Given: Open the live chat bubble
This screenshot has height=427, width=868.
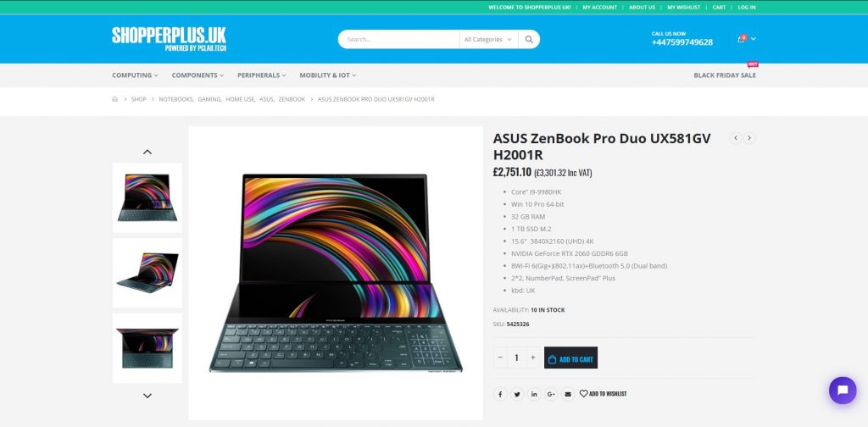Looking at the screenshot, I should pyautogui.click(x=843, y=391).
